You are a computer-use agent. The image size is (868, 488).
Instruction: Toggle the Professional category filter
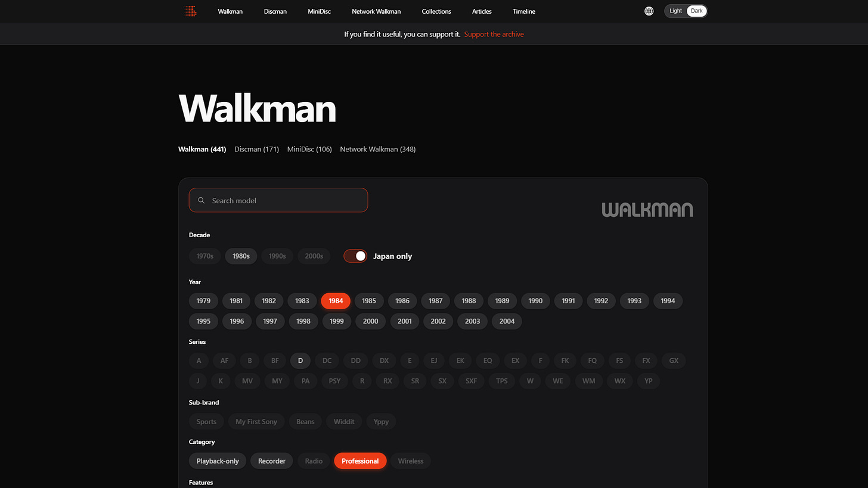click(x=360, y=461)
